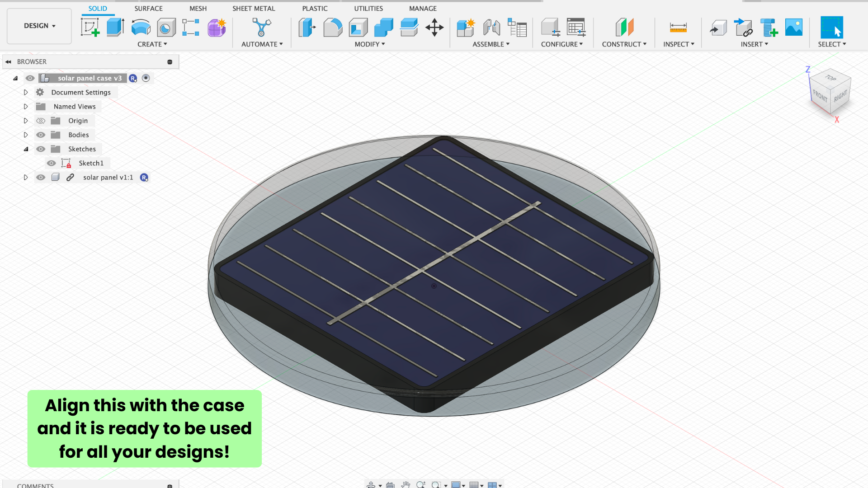Collapse the root solar panel case node
The height and width of the screenshot is (488, 868).
coord(15,78)
